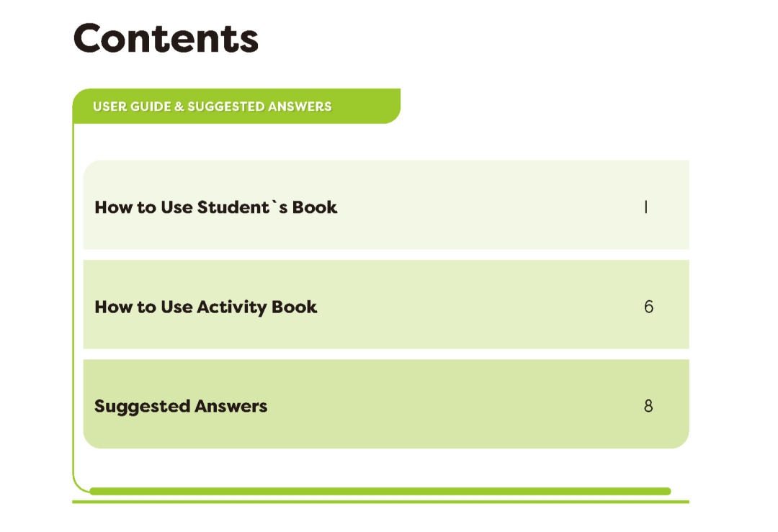Click 'USER GUIDE' text in header tab
Screen dimensions: 778x532
click(132, 107)
